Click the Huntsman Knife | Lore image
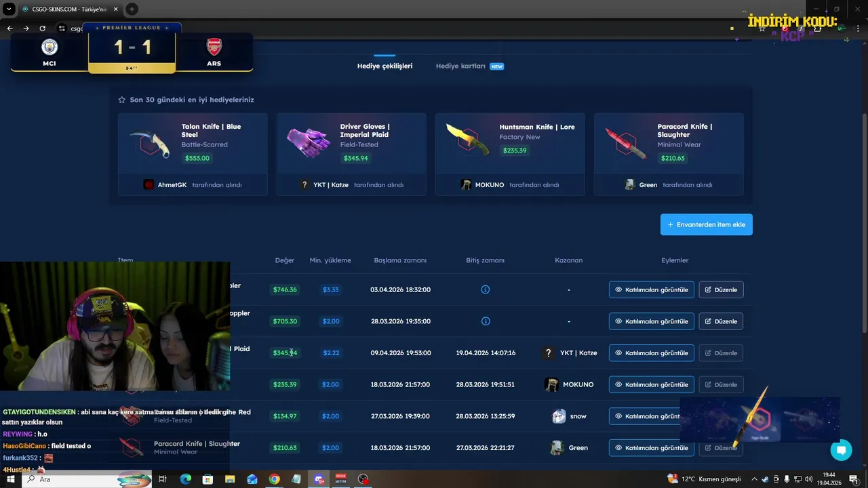 [x=468, y=141]
